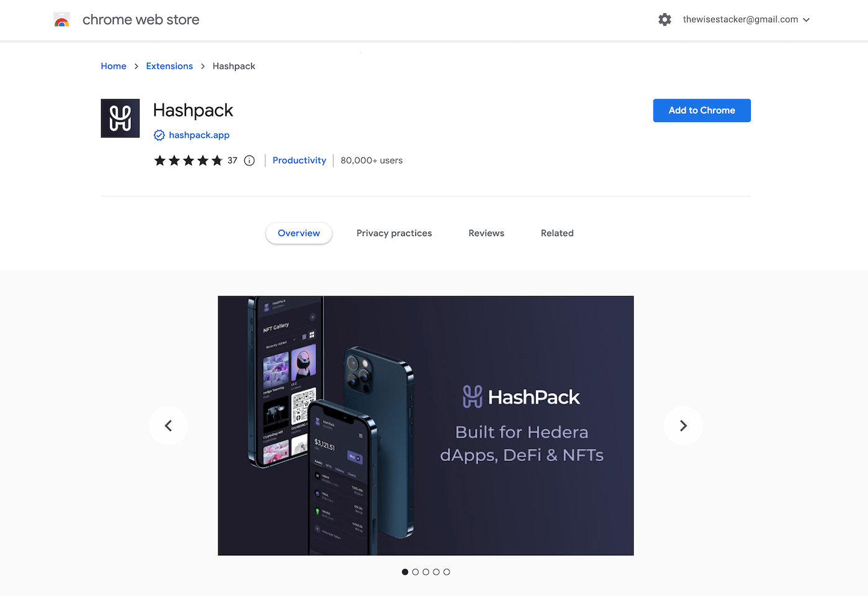Show next screenshot with right arrow

click(683, 426)
